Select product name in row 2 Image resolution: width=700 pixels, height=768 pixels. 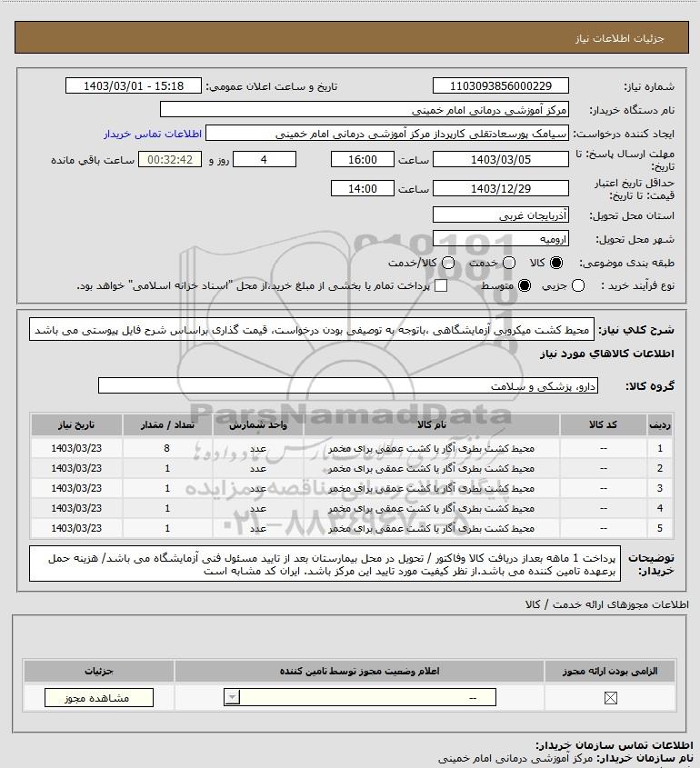(432, 468)
